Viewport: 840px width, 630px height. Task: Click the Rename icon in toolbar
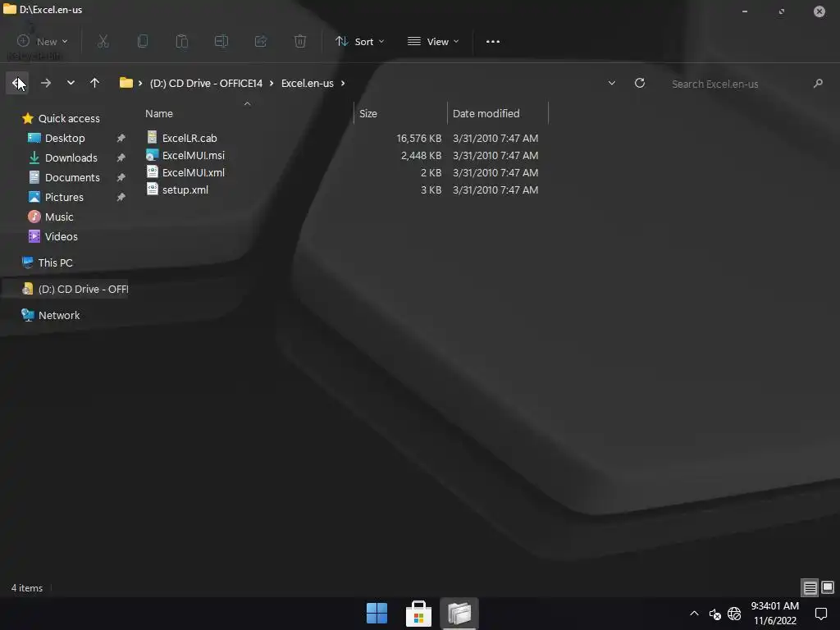221,41
